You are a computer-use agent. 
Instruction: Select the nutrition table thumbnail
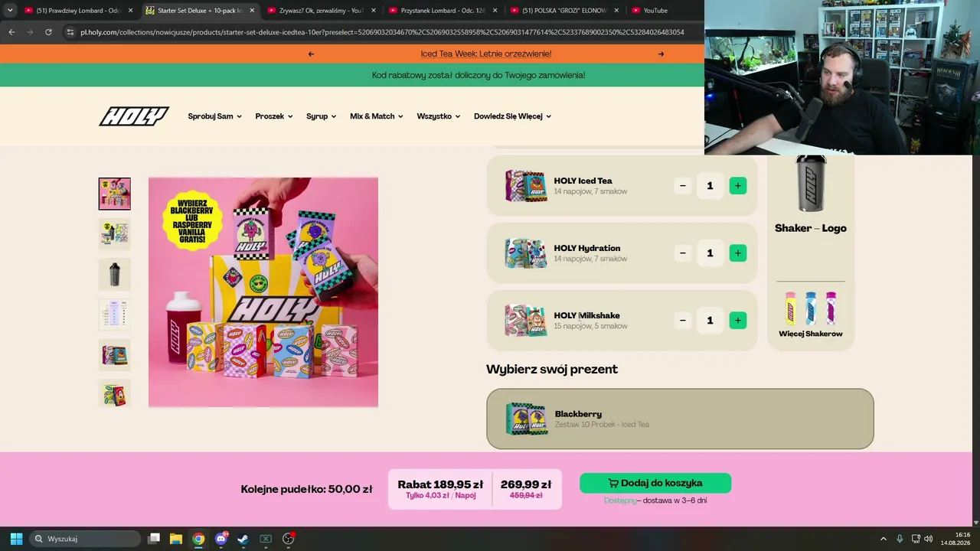[114, 315]
